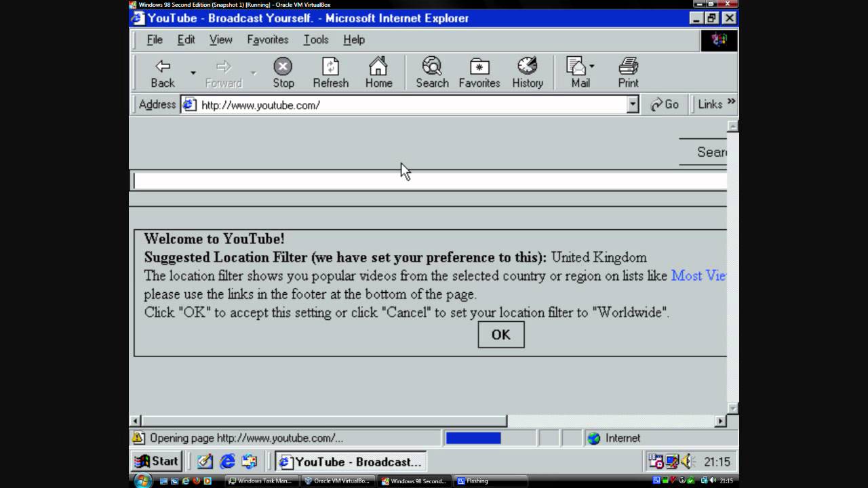Go back using the Back button
868x488 pixels.
click(x=163, y=73)
